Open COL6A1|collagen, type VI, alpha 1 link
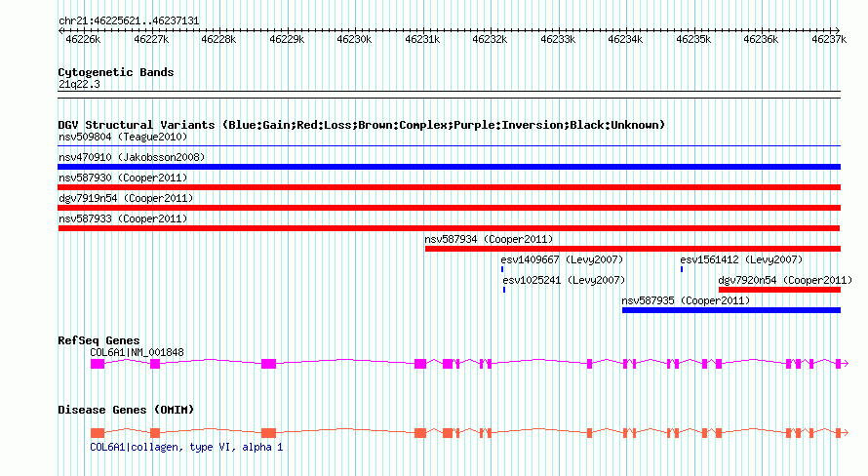This screenshot has height=476, width=868. (186, 447)
